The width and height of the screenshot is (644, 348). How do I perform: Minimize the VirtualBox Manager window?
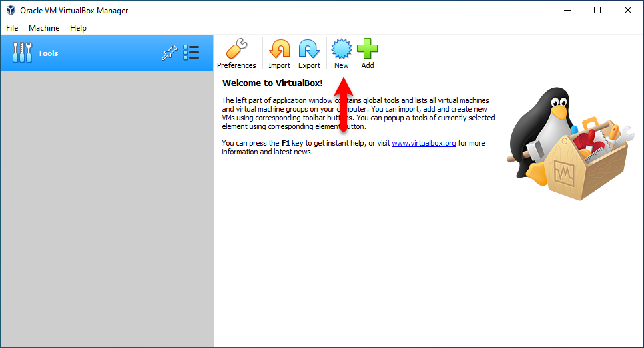(x=567, y=10)
